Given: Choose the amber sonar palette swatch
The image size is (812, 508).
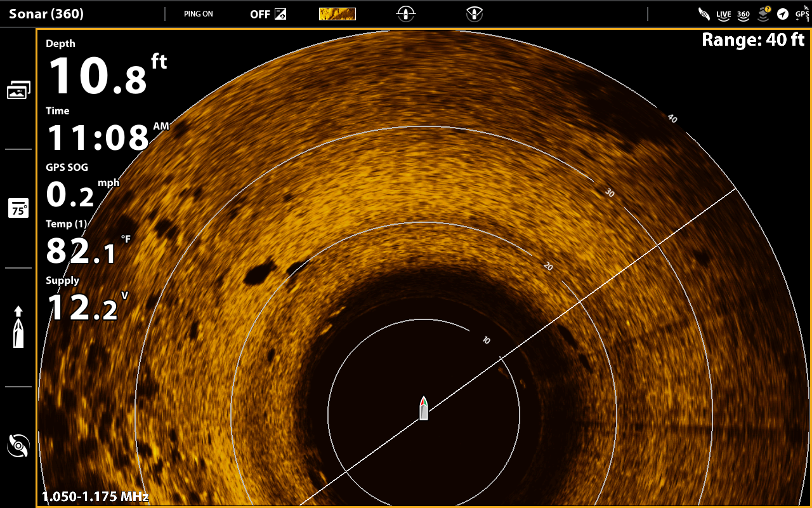Looking at the screenshot, I should tap(337, 14).
